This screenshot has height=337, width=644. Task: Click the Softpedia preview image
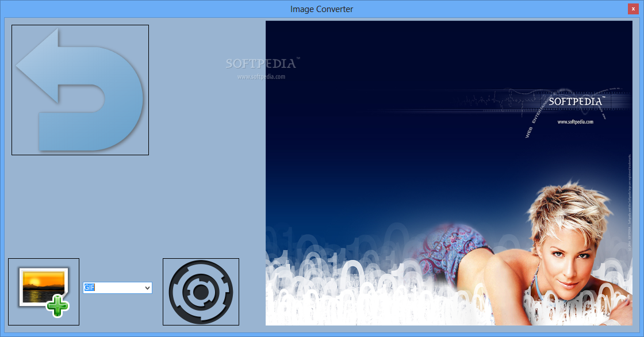(x=449, y=173)
